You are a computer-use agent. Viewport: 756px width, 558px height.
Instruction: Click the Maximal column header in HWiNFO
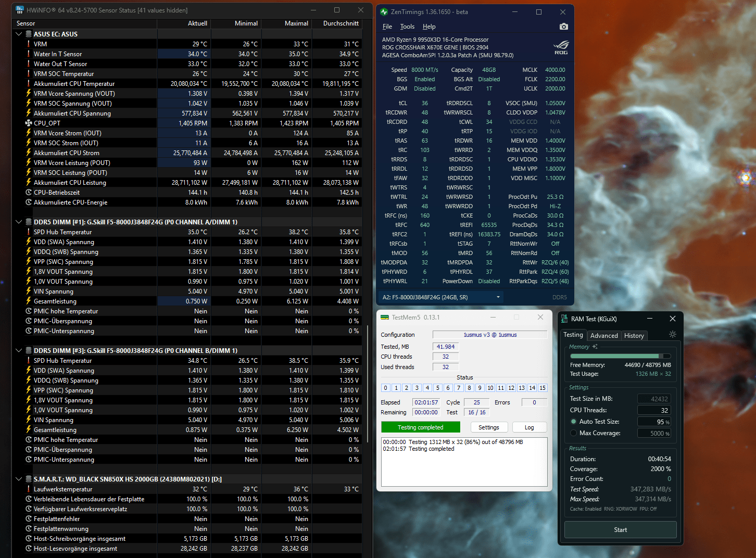[x=286, y=23]
